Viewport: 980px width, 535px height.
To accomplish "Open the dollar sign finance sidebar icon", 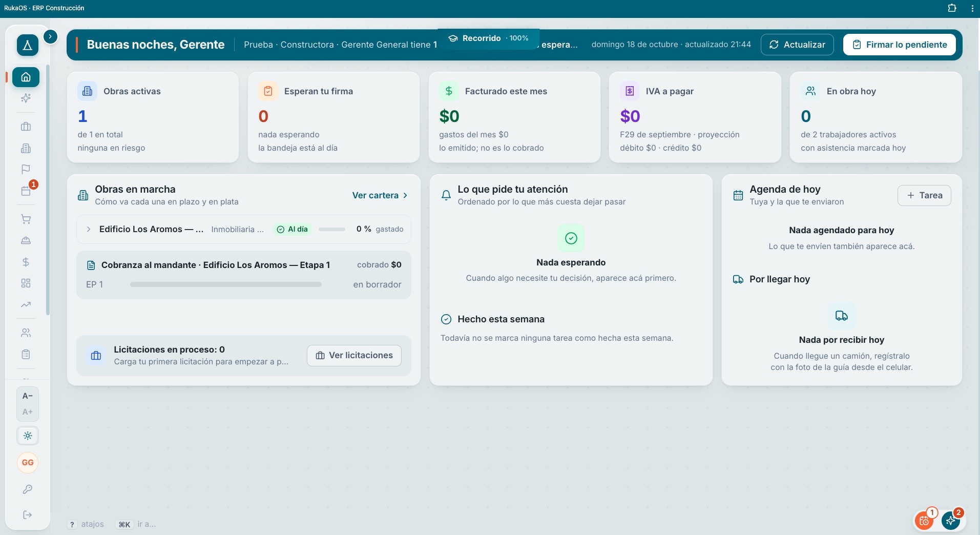I will tap(26, 262).
